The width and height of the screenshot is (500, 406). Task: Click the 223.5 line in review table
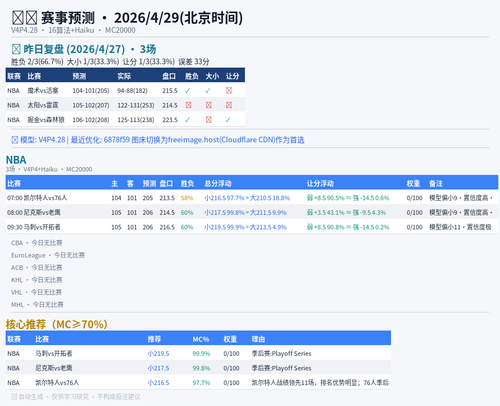pos(170,120)
